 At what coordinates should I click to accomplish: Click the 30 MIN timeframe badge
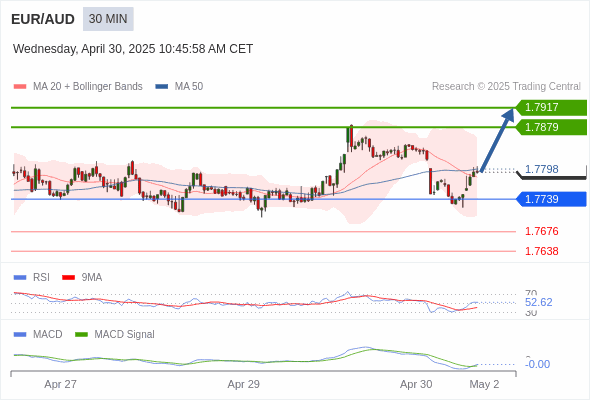[x=108, y=19]
